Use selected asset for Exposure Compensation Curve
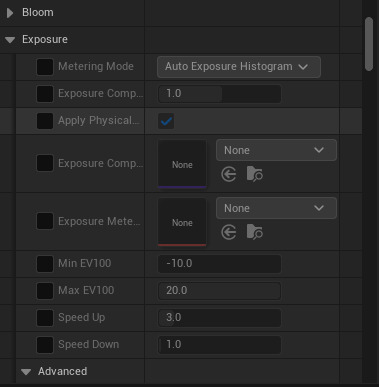 229,174
